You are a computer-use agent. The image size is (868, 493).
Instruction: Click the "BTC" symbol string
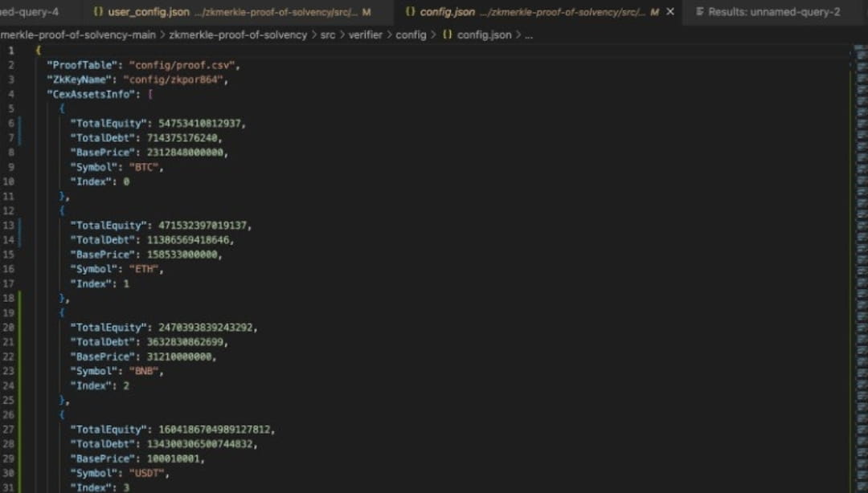(144, 167)
